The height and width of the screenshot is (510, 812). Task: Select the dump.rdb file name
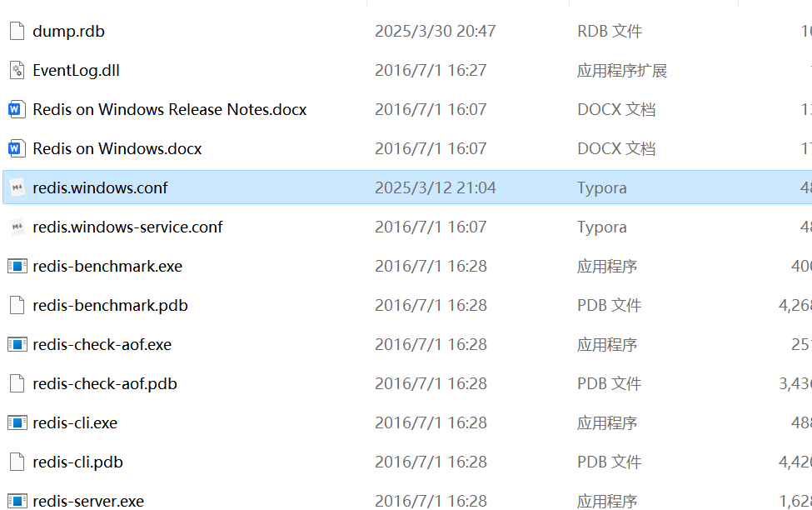point(68,31)
